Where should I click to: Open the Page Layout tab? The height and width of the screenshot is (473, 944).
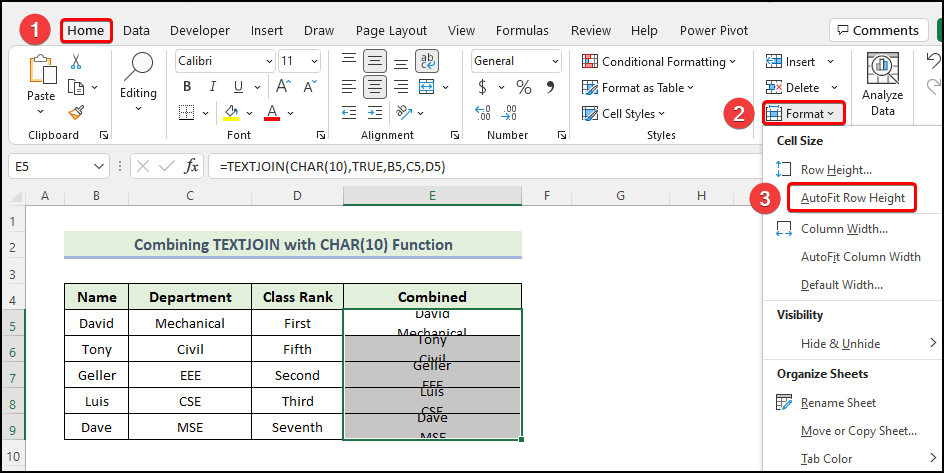tap(391, 31)
